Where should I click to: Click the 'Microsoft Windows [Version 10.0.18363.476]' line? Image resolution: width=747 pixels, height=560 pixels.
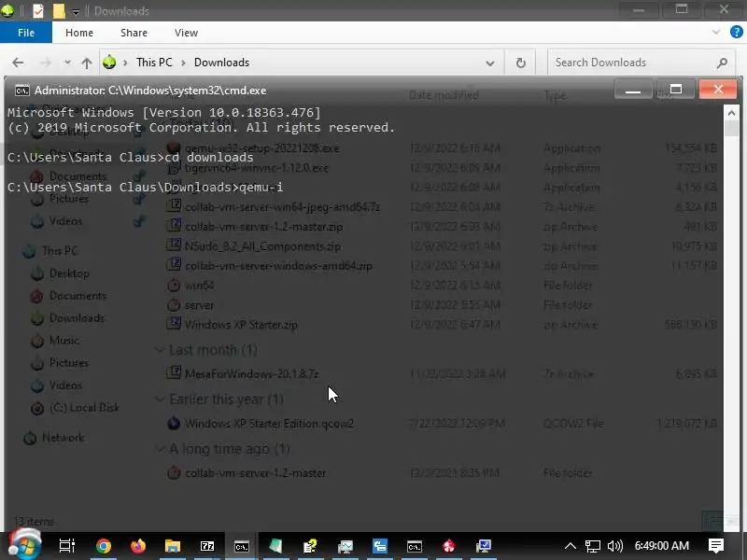[164, 112]
